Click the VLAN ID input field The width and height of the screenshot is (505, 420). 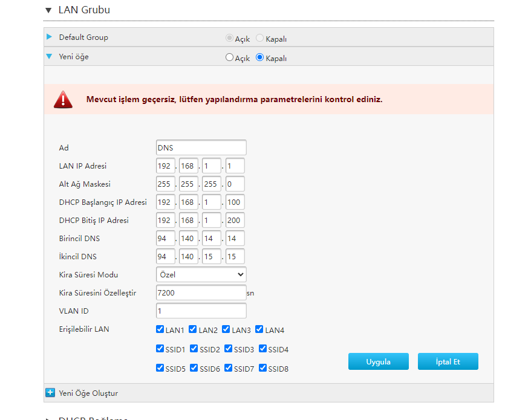pyautogui.click(x=201, y=311)
